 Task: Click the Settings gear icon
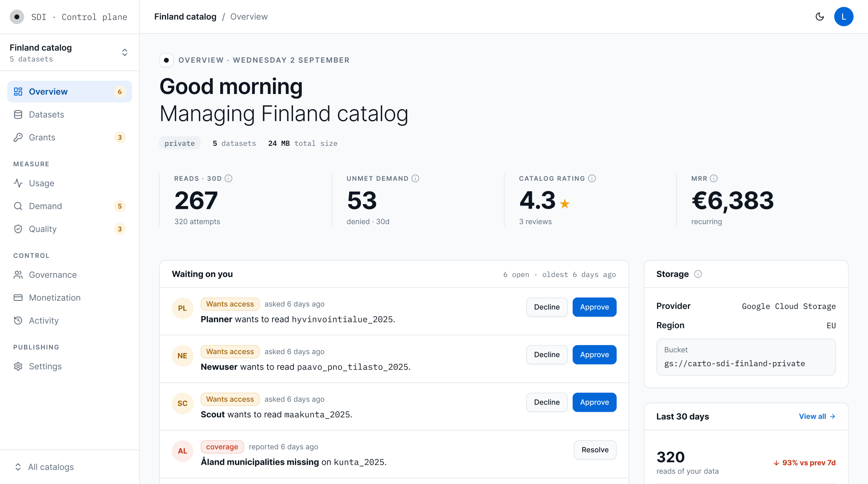coord(18,366)
